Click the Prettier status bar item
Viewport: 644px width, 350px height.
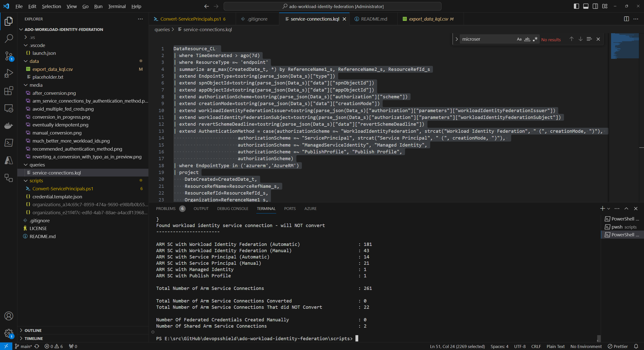(x=618, y=346)
